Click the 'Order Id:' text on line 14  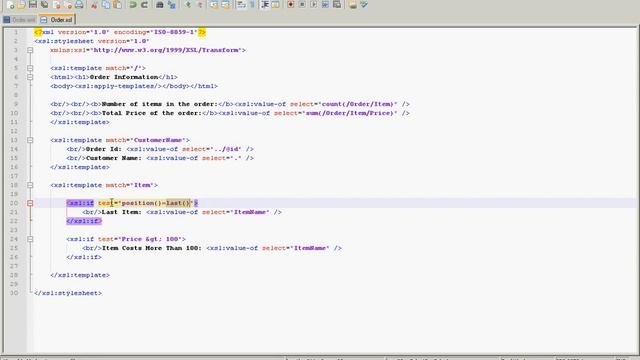104,149
